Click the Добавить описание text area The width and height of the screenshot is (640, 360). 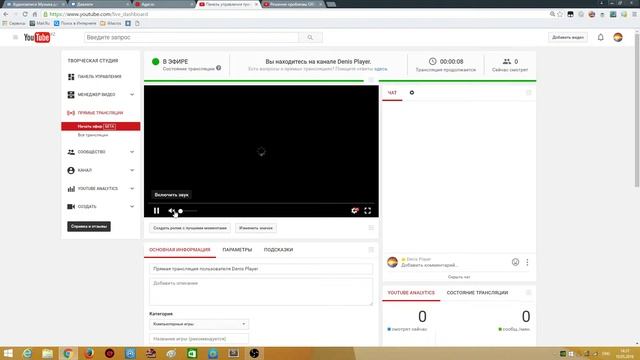coord(261,291)
